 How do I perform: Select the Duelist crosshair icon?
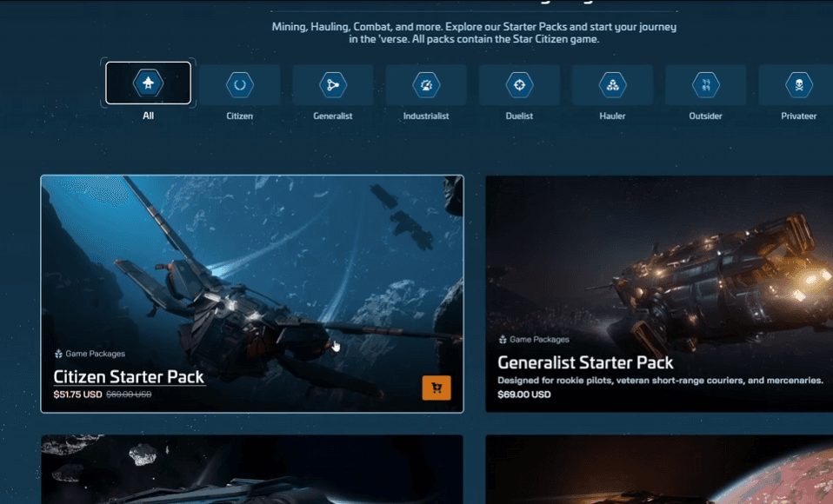(x=519, y=84)
